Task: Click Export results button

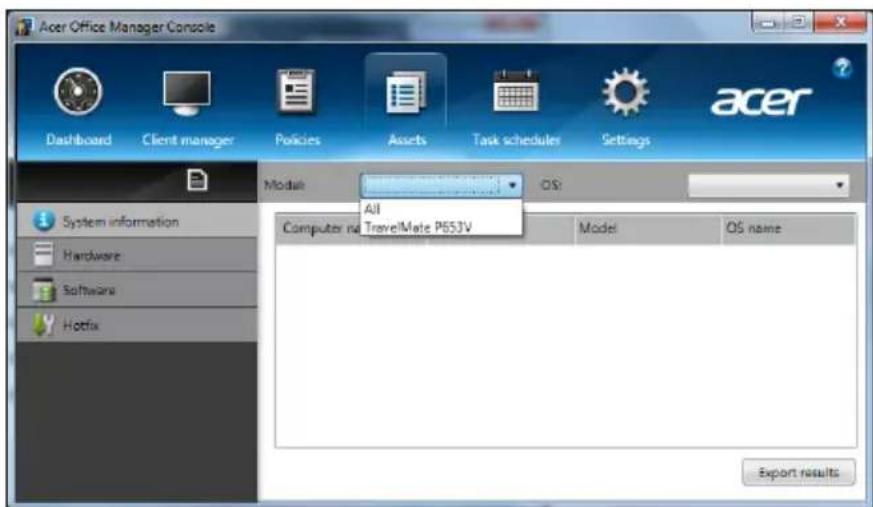Action: [x=798, y=472]
